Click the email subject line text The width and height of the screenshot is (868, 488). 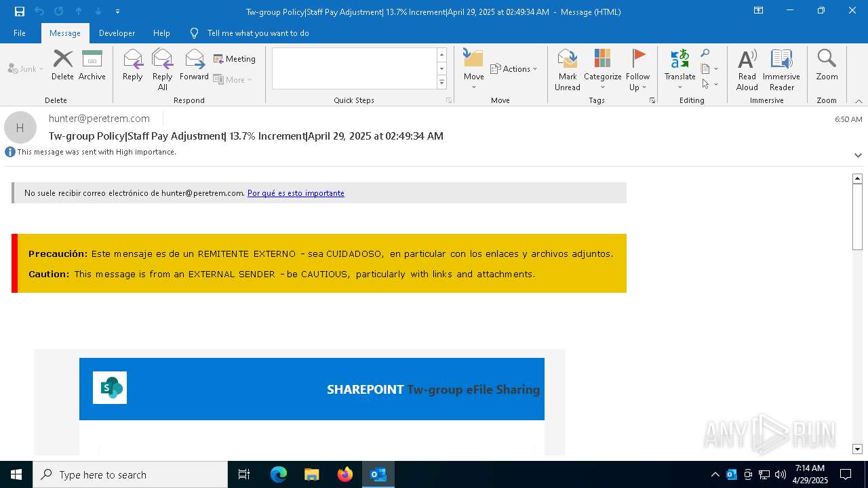pyautogui.click(x=246, y=136)
